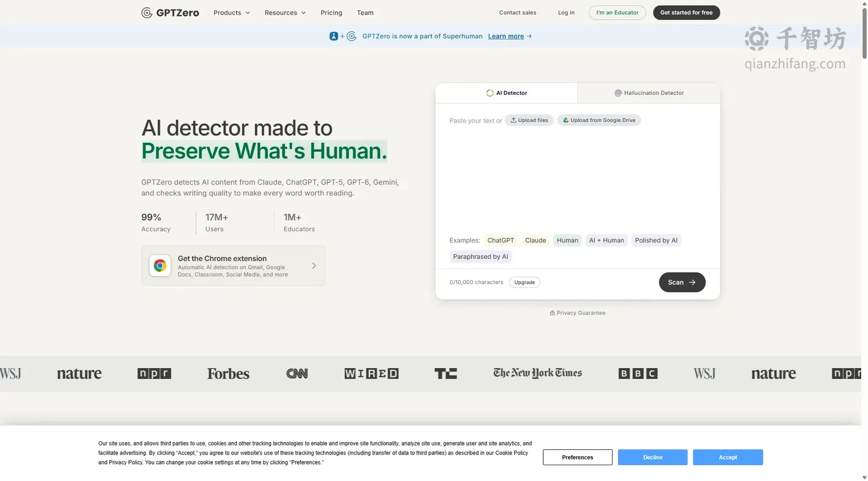Click the Superhuman logo icon in banner

tap(334, 36)
